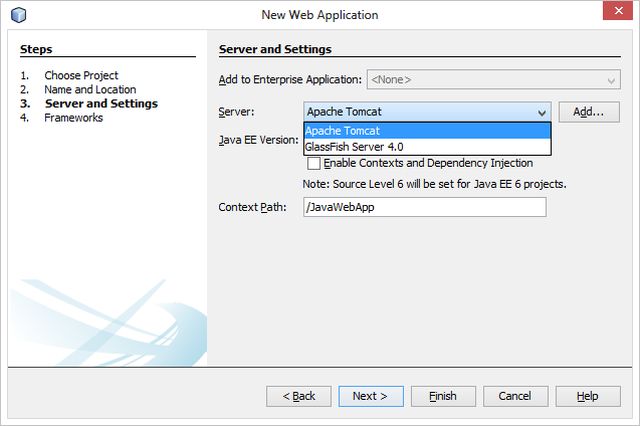Click the Server combo box text area
Image resolution: width=640 pixels, height=426 pixels.
tap(418, 113)
